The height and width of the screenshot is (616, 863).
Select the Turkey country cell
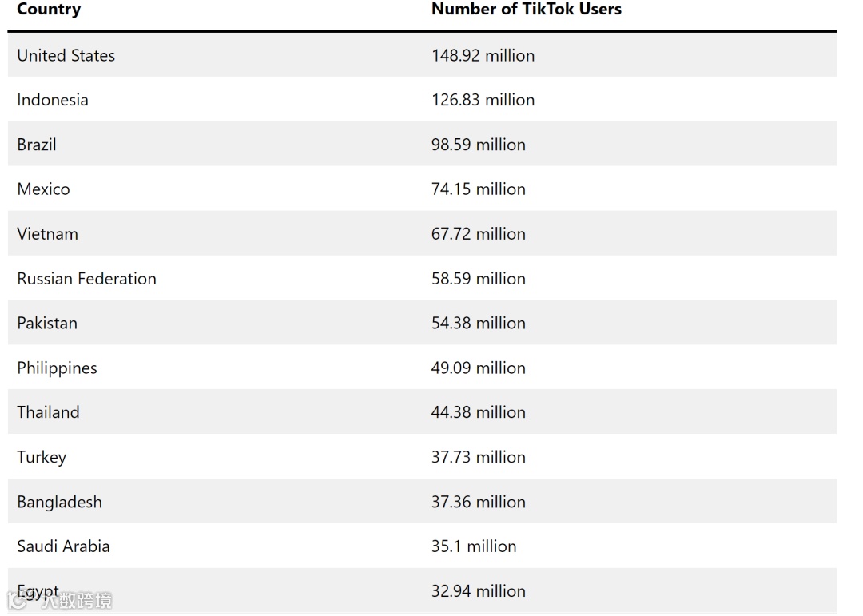(42, 458)
